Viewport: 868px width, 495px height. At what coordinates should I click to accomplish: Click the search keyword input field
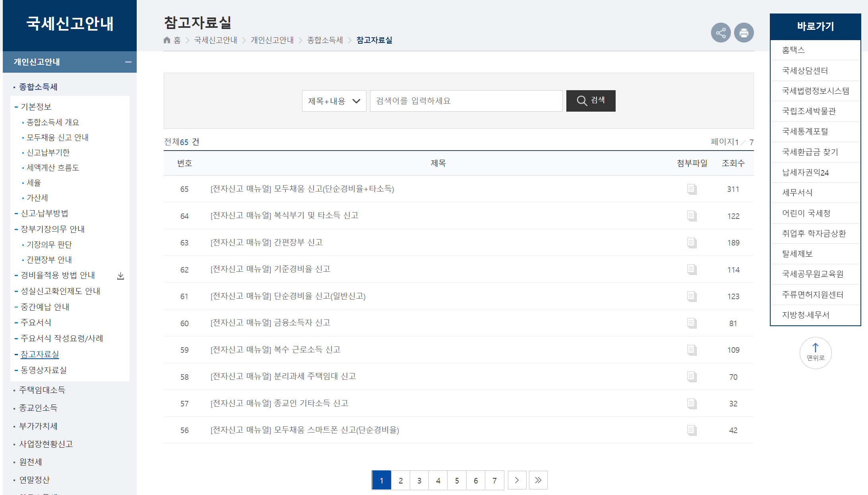(x=466, y=101)
